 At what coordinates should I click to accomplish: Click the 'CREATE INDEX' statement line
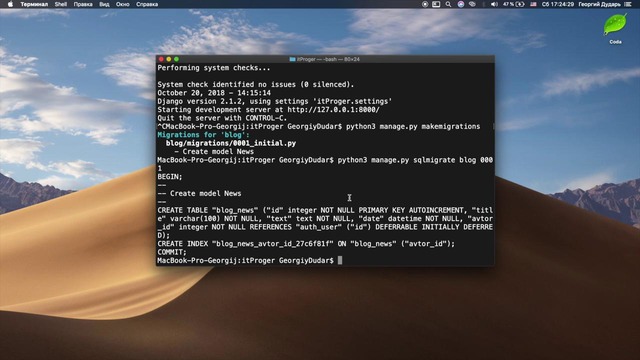(306, 244)
